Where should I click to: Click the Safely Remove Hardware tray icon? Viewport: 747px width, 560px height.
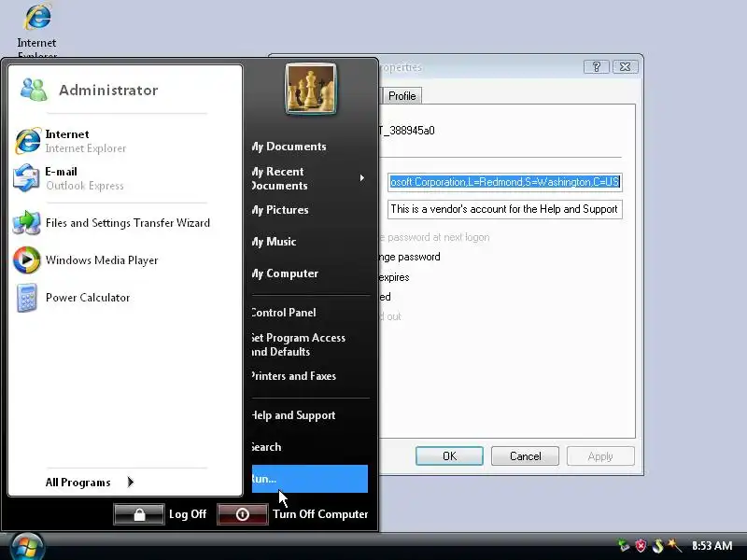[x=624, y=545]
